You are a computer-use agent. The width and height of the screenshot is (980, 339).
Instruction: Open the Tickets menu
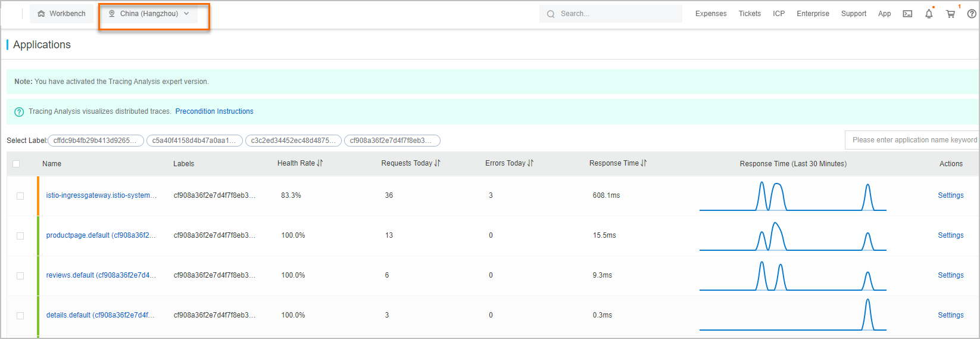(750, 14)
